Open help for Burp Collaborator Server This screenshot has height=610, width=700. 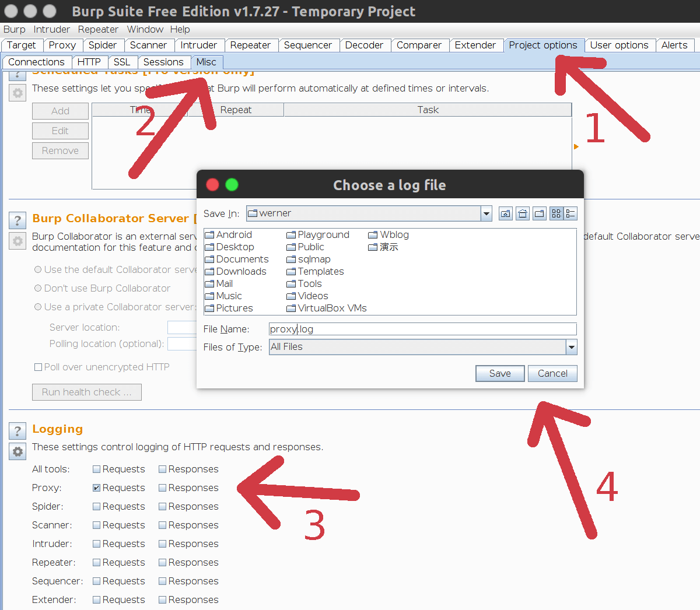(x=17, y=220)
